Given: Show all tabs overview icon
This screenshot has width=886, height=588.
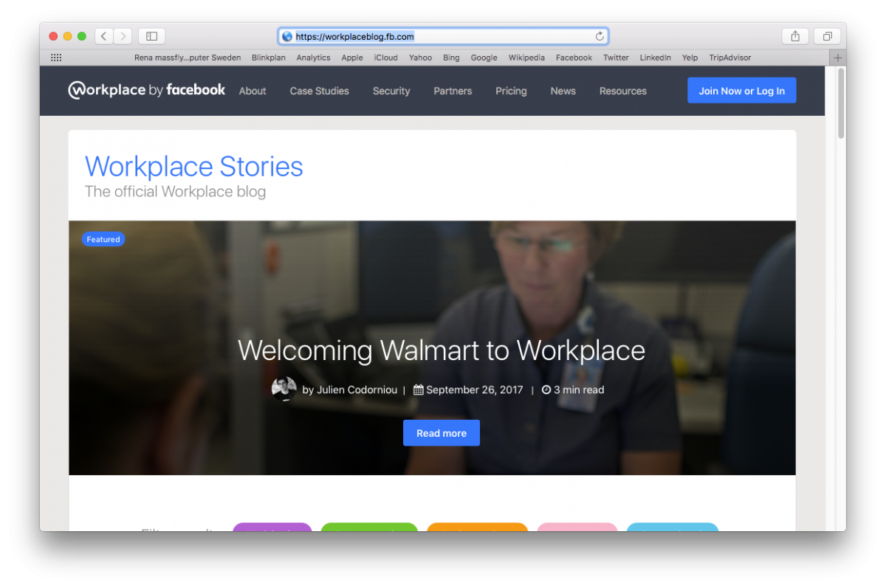Looking at the screenshot, I should pos(828,36).
